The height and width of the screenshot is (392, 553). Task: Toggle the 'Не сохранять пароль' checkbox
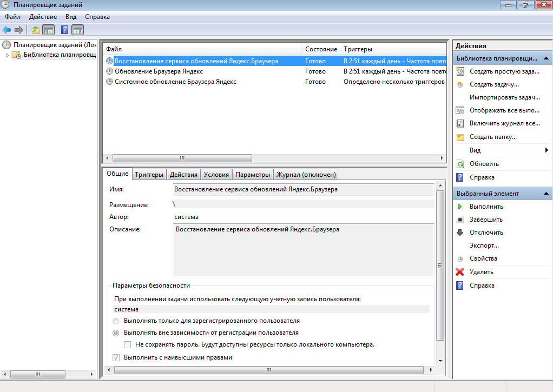(128, 344)
